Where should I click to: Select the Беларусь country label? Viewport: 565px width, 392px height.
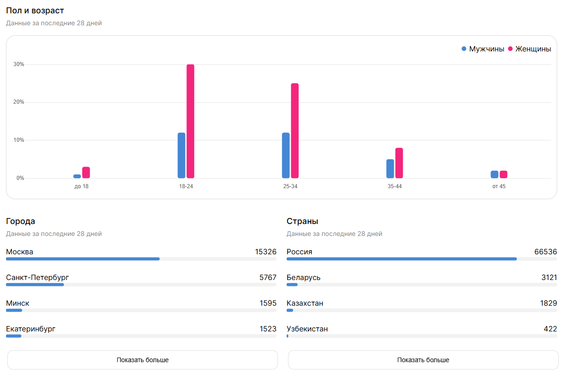[304, 278]
